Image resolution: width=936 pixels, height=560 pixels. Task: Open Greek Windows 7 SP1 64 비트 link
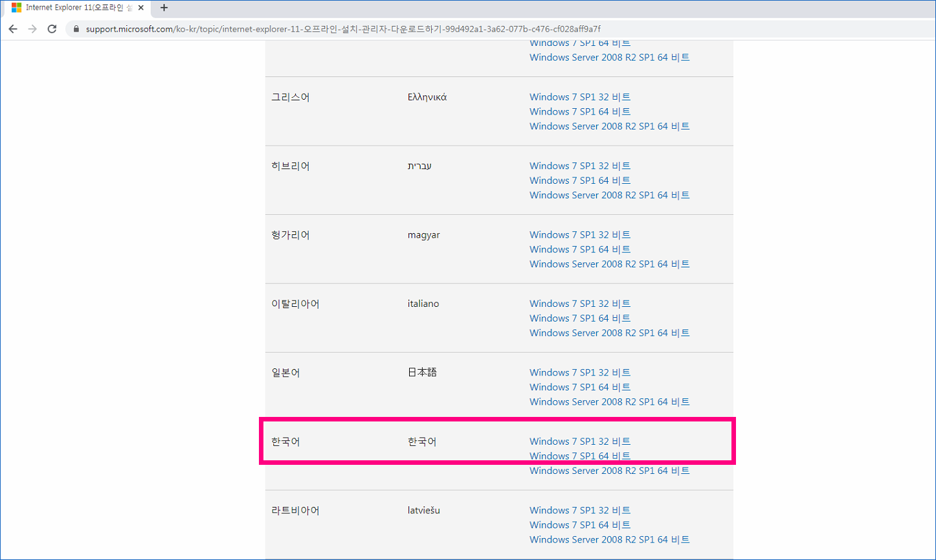(x=580, y=111)
